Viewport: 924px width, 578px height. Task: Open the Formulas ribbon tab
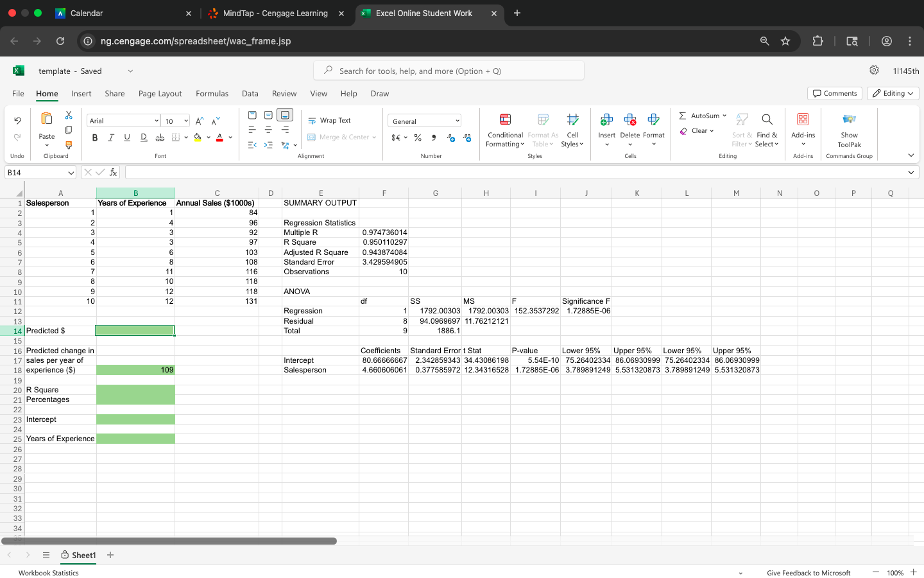212,94
